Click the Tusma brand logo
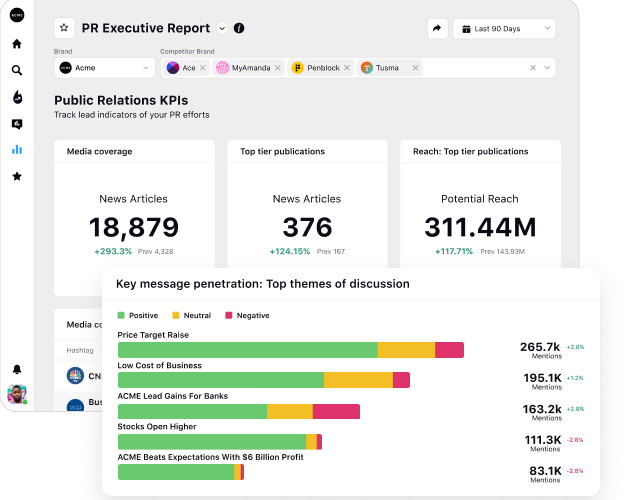This screenshot has height=500, width=624. 367,68
